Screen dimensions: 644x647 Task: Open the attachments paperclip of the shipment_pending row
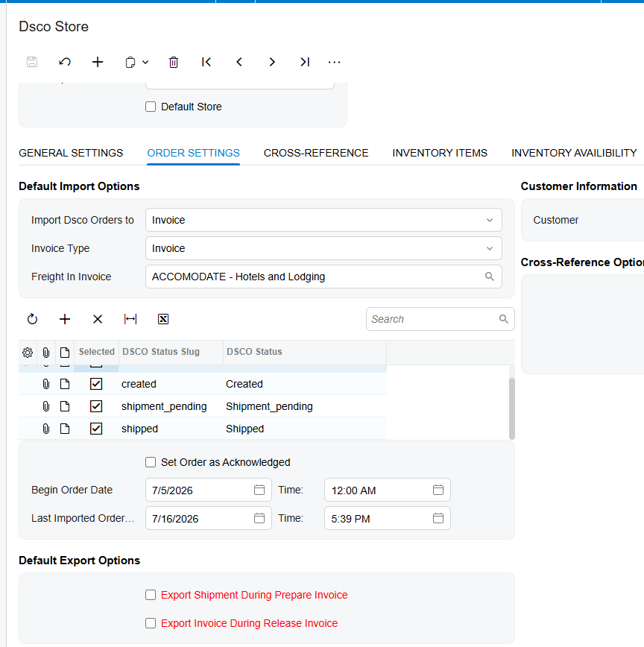46,406
